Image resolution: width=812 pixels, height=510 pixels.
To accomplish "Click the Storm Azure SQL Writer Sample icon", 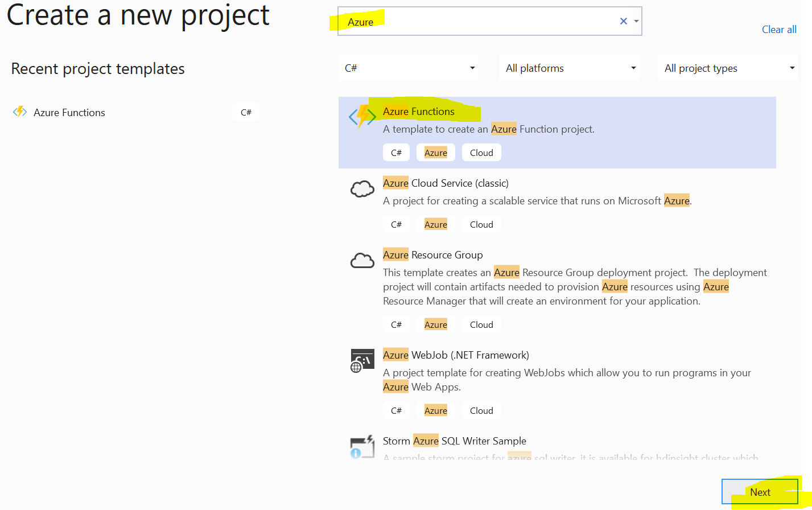I will (x=362, y=447).
